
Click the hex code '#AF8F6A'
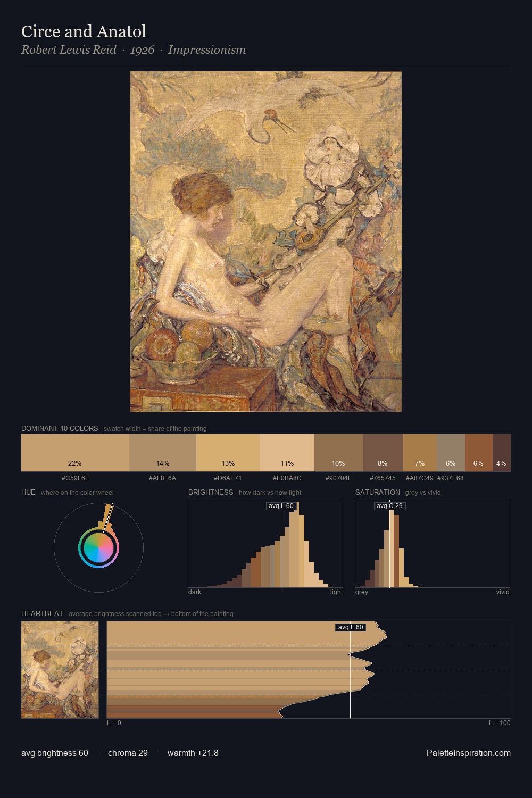(163, 478)
